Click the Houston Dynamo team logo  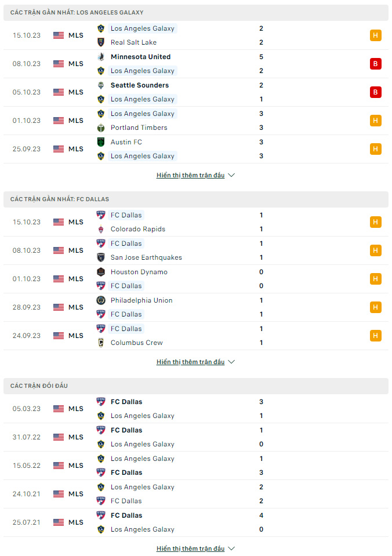click(x=101, y=272)
